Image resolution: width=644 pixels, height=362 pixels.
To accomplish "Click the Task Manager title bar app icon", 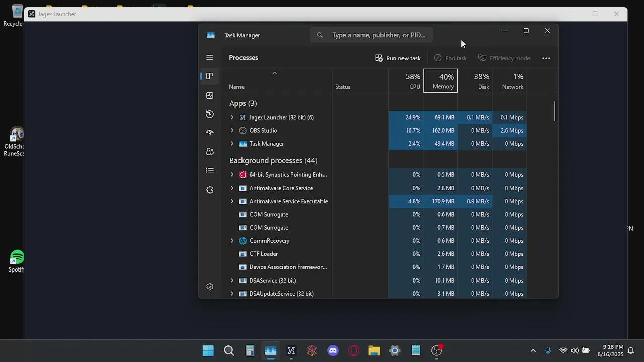I will (211, 35).
